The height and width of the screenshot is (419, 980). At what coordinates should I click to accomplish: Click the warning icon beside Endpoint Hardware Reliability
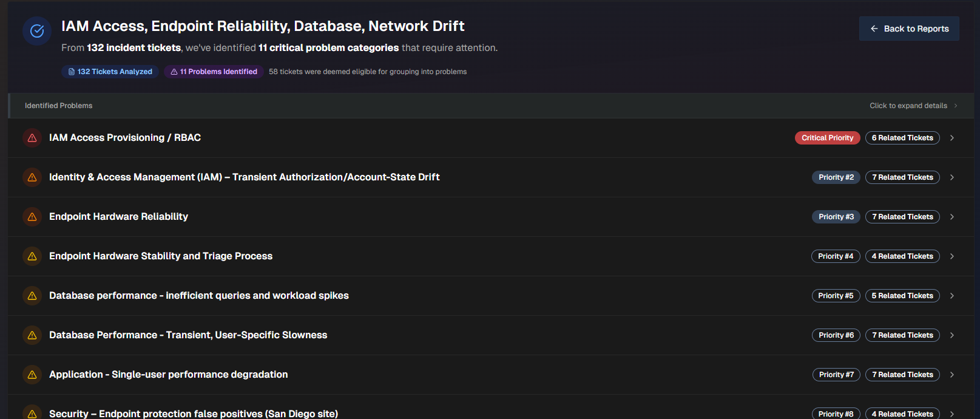[x=32, y=217]
